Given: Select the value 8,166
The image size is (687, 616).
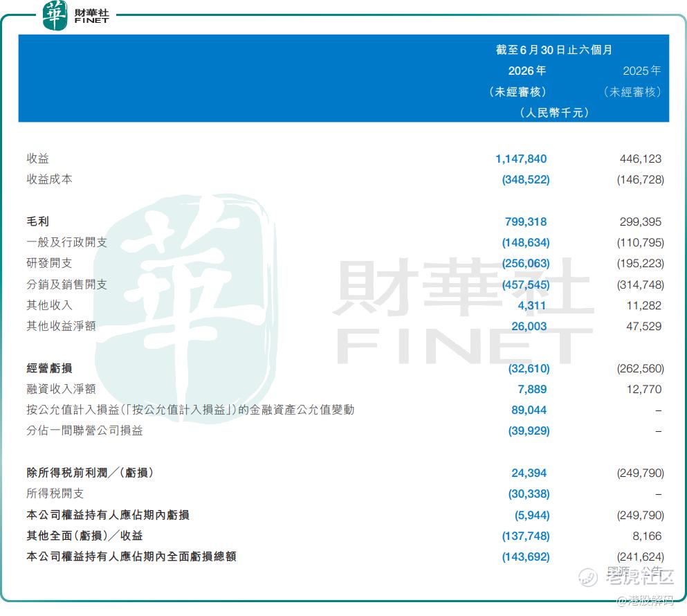Looking at the screenshot, I should pos(647,536).
